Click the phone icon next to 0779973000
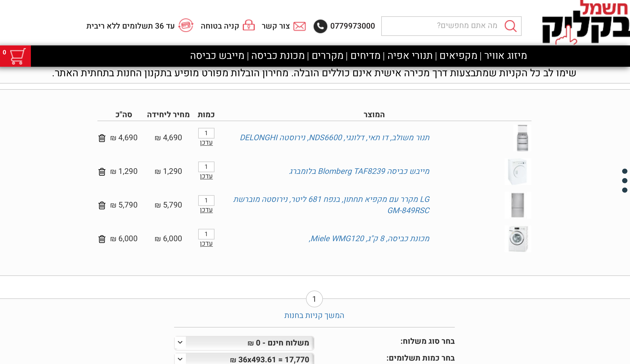This screenshot has width=630, height=364. point(320,26)
